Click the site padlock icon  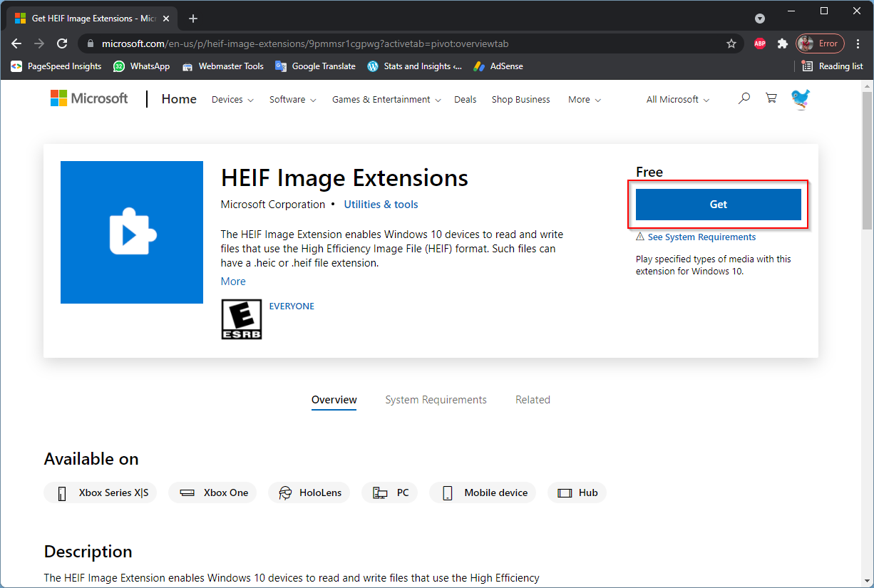pyautogui.click(x=90, y=43)
